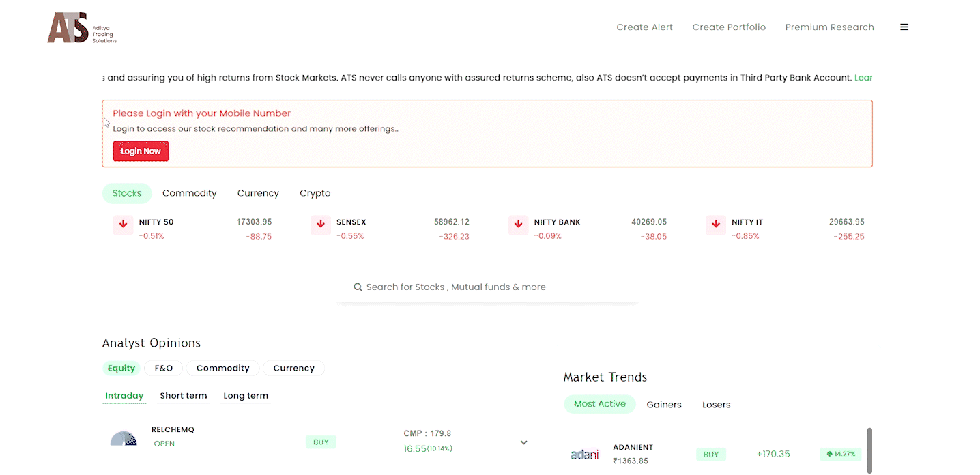Click the NIFTY 50 red down-arrow icon
The width and height of the screenshot is (980, 475).
point(123,225)
